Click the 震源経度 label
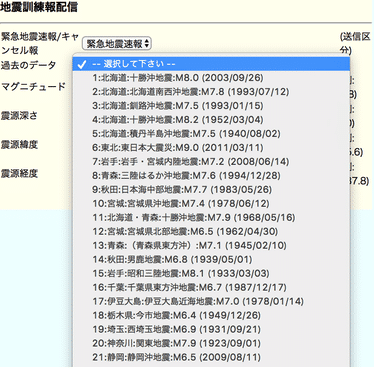The width and height of the screenshot is (378, 370). (x=19, y=174)
